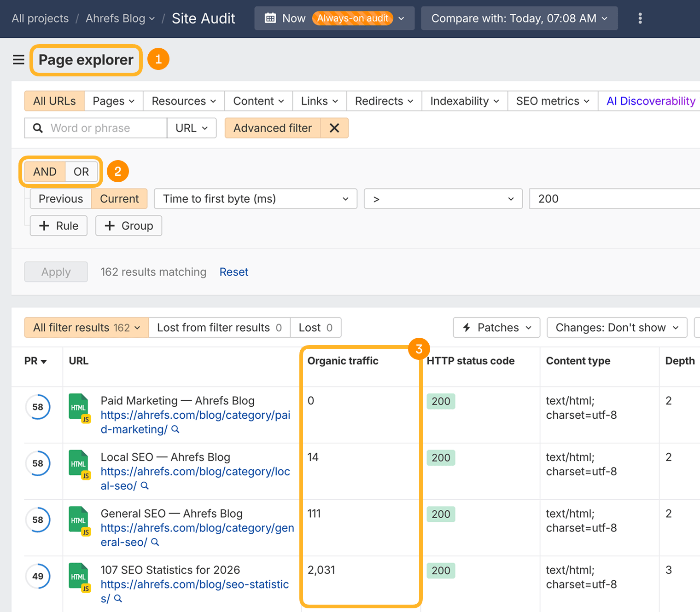The height and width of the screenshot is (612, 700).
Task: Click the Organic traffic column header
Action: point(343,361)
